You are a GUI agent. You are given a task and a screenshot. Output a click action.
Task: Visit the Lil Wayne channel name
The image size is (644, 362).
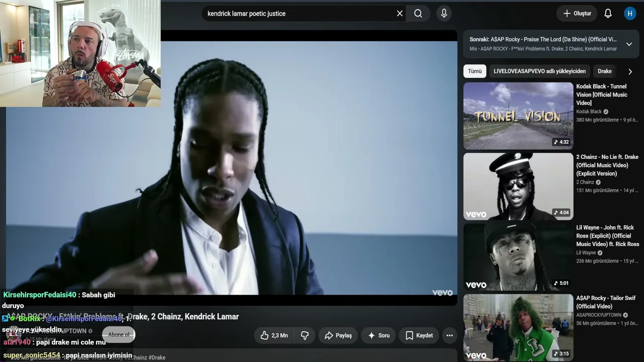586,253
